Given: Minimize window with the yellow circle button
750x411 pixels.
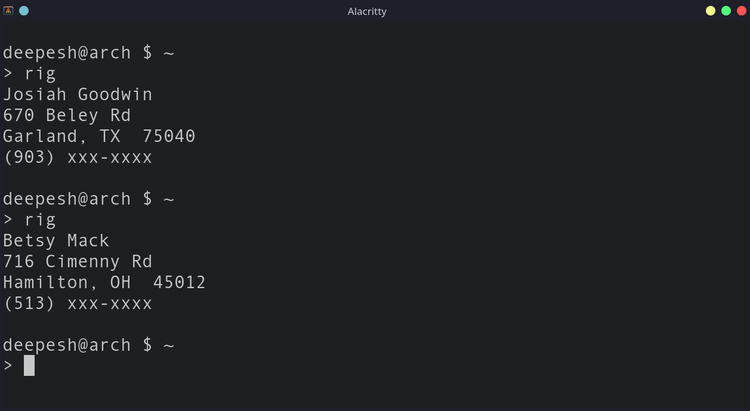Looking at the screenshot, I should tap(710, 11).
